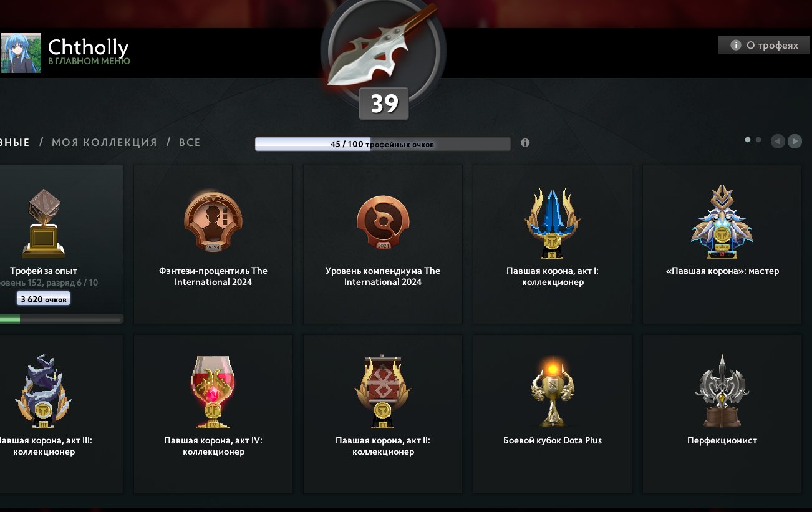Viewport: 812px width, 512px height.
Task: Open the Experience Trophy cube icon
Action: (44, 223)
